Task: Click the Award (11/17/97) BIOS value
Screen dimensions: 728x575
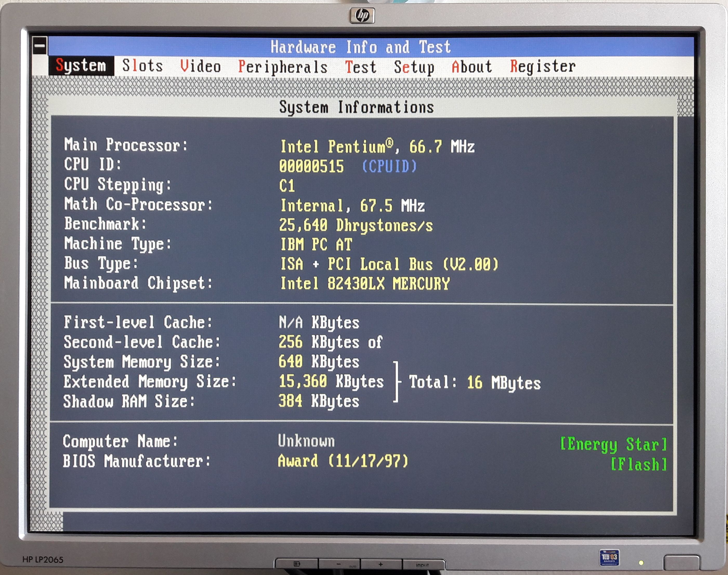Action: (x=343, y=461)
